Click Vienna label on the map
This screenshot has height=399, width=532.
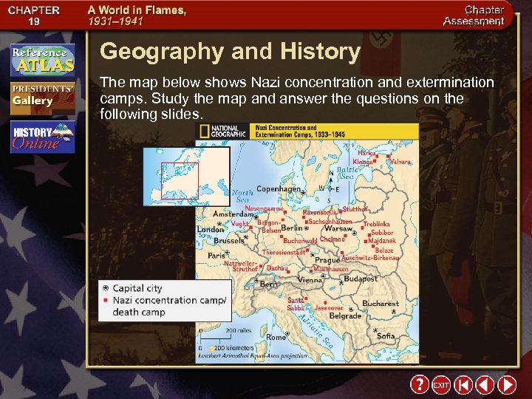pos(310,280)
